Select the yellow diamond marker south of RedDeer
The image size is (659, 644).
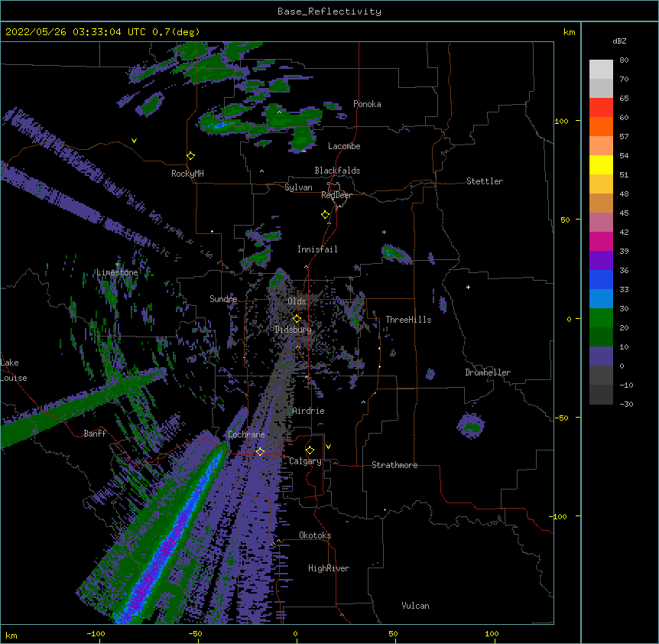pos(326,215)
